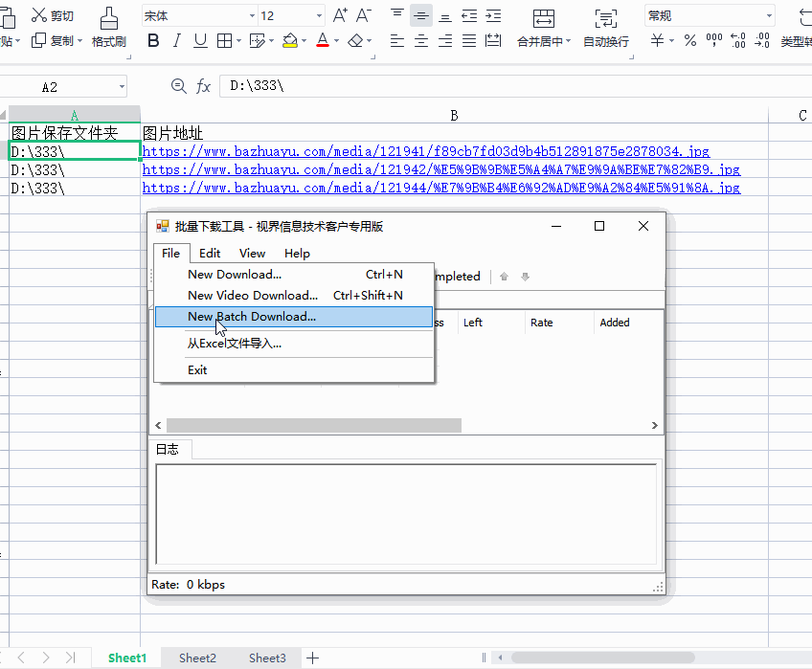Screen dimensions: 812x669
Task: Open the Help menu in download tool
Action: coord(297,254)
